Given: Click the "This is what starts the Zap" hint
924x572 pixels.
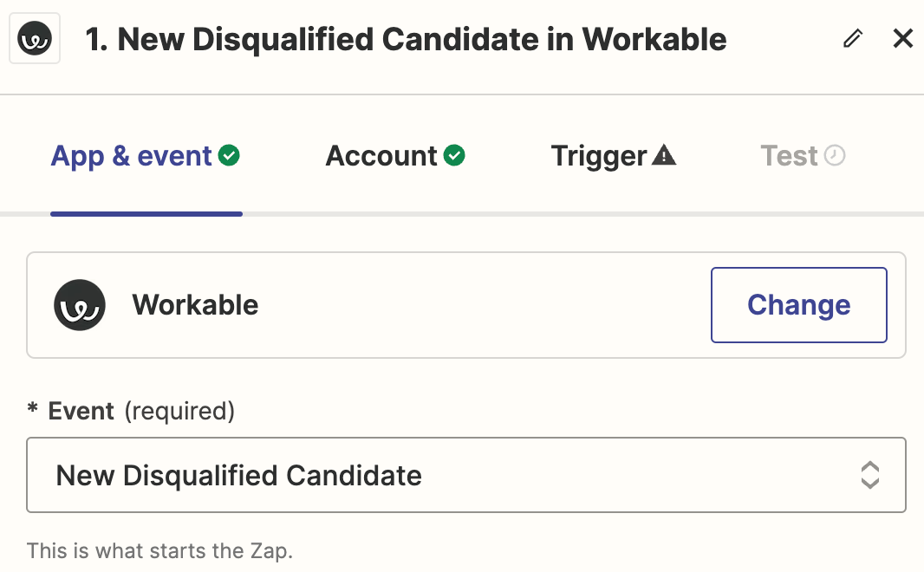Looking at the screenshot, I should (159, 550).
